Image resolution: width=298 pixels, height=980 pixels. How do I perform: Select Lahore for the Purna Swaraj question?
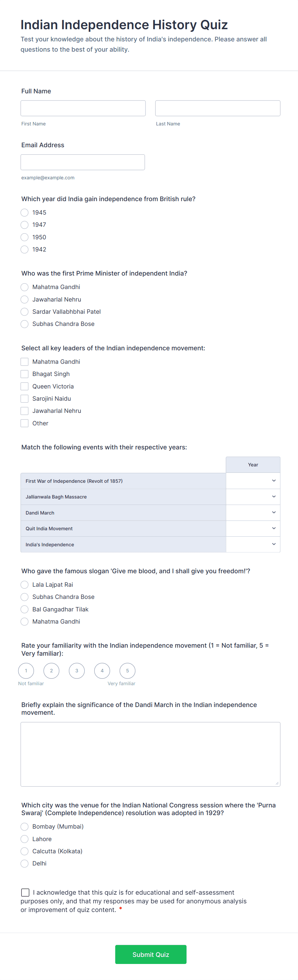(24, 839)
